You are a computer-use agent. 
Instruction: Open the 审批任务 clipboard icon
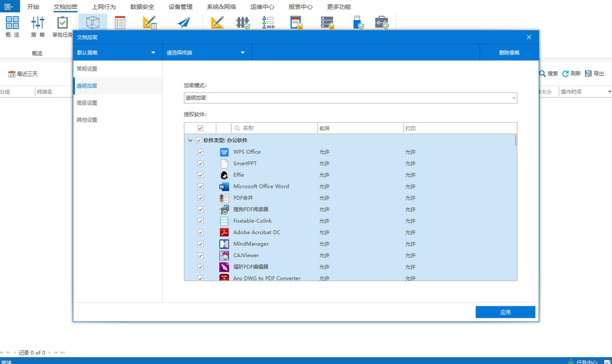click(63, 23)
